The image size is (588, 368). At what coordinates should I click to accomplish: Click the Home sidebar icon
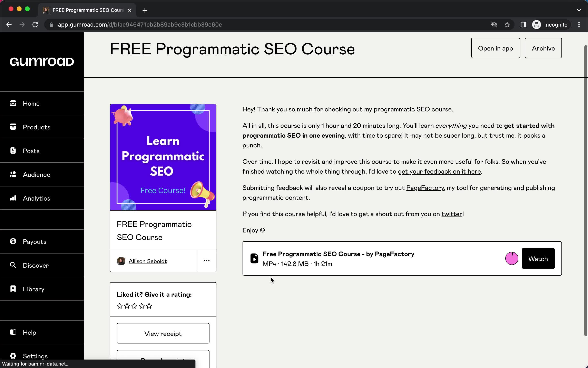[13, 103]
